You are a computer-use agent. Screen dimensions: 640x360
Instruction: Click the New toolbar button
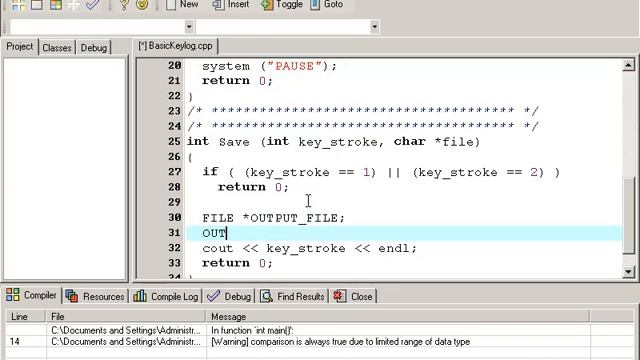182,5
